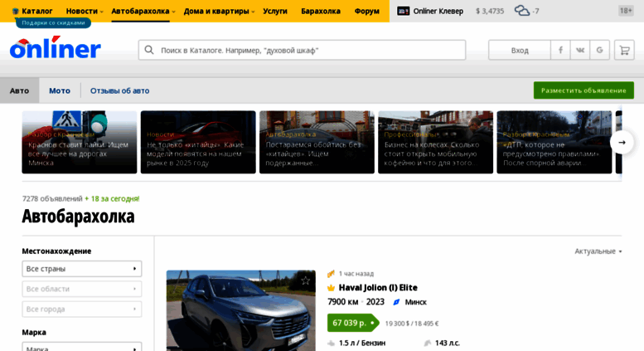
Task: Expand the Марка dropdown
Action: click(x=82, y=348)
